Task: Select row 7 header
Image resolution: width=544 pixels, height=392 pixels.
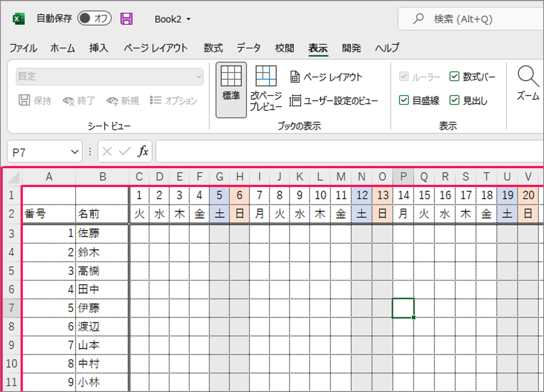Action: [12, 308]
